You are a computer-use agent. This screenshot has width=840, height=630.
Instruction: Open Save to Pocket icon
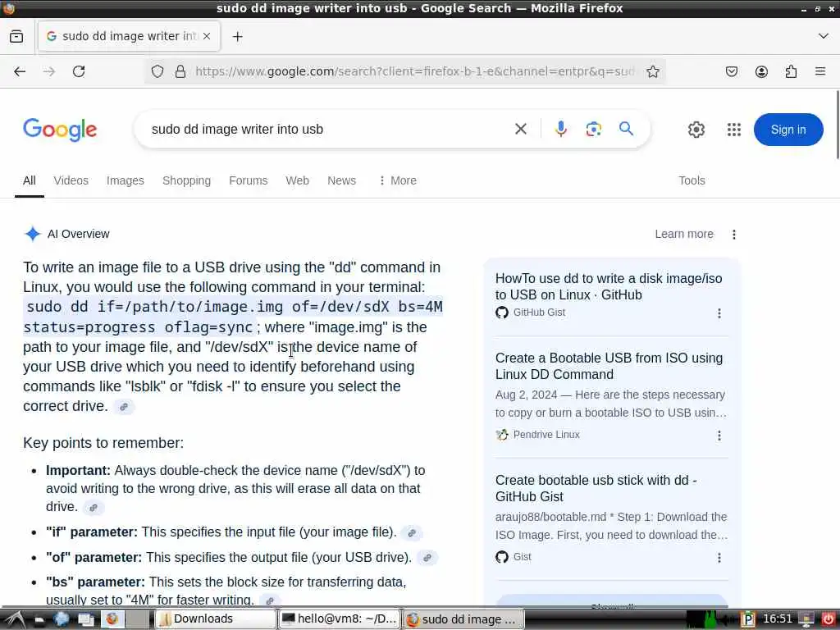[x=731, y=71]
